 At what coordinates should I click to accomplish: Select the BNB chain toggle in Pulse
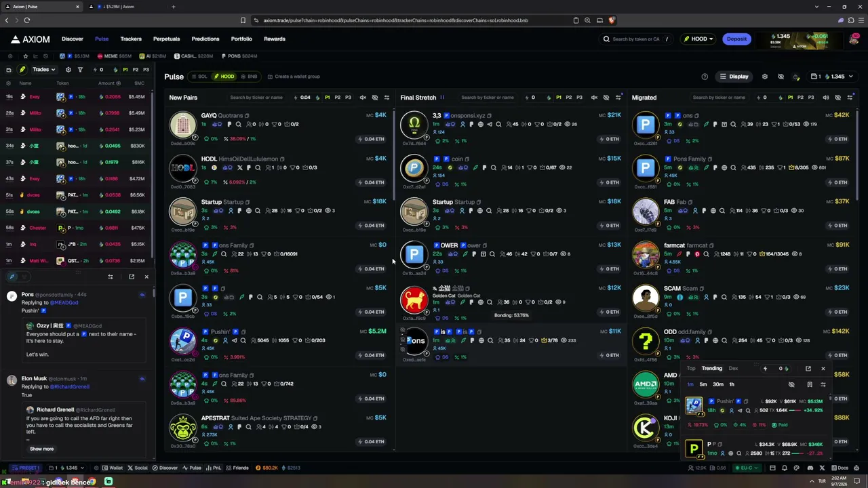pos(249,77)
